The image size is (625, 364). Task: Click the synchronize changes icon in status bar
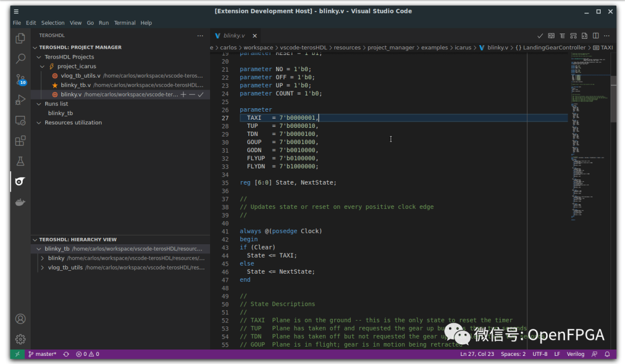[x=66, y=354]
